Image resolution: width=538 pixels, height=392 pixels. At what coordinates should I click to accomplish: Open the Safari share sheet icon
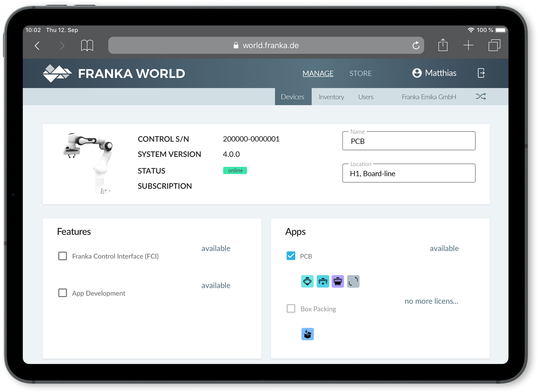pos(443,45)
